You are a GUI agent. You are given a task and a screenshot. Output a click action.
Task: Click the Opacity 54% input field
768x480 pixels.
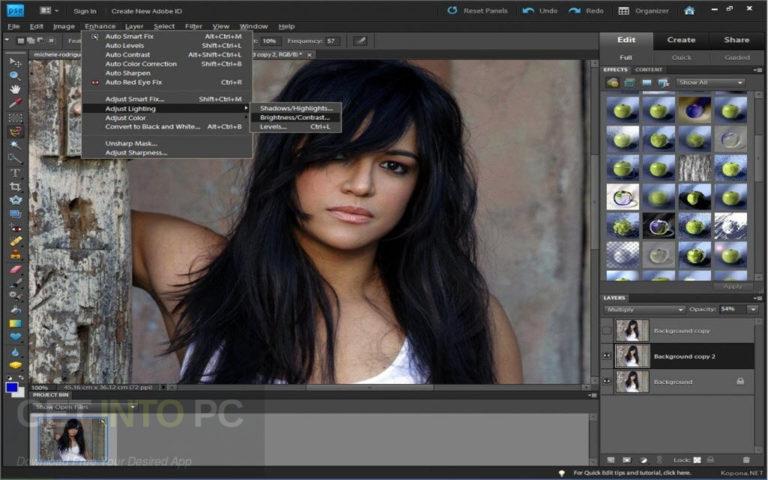[x=733, y=309]
